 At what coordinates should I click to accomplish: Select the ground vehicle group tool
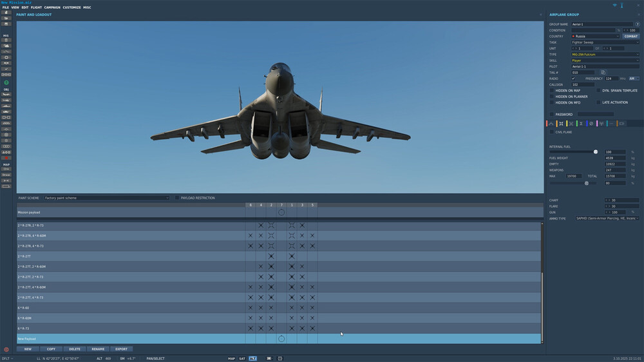6,112
